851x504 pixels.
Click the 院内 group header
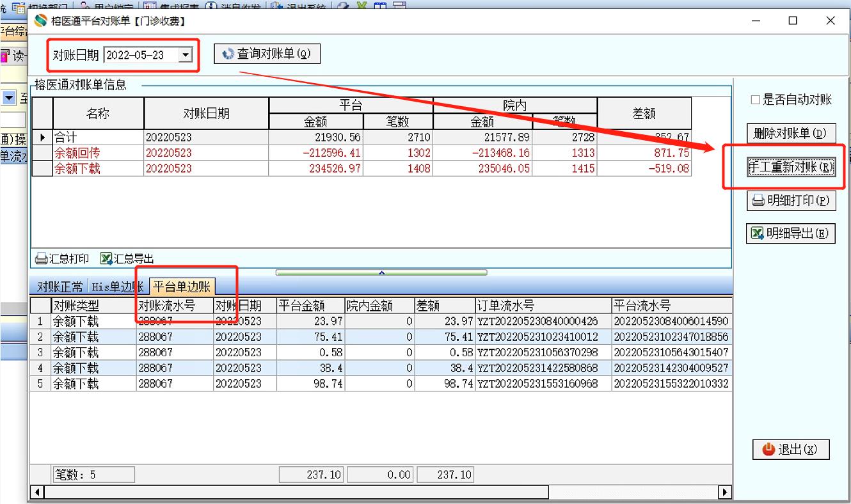[515, 106]
